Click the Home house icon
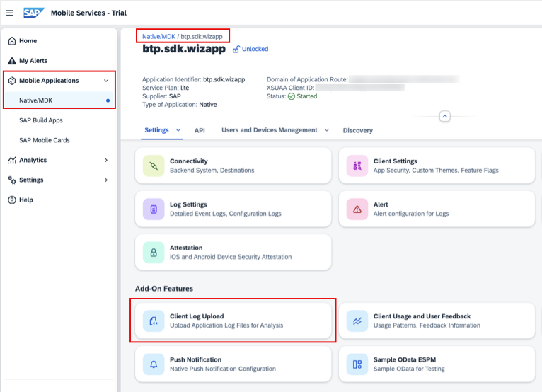The width and height of the screenshot is (542, 392). (x=12, y=41)
